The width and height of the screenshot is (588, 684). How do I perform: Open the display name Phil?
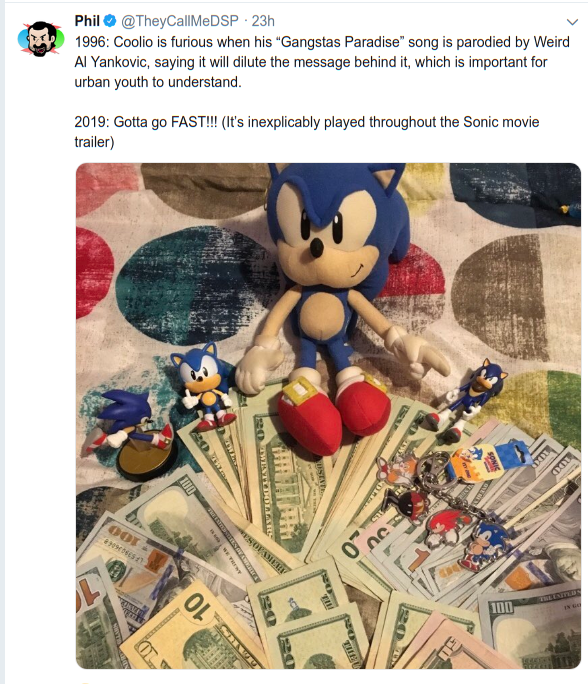point(87,21)
